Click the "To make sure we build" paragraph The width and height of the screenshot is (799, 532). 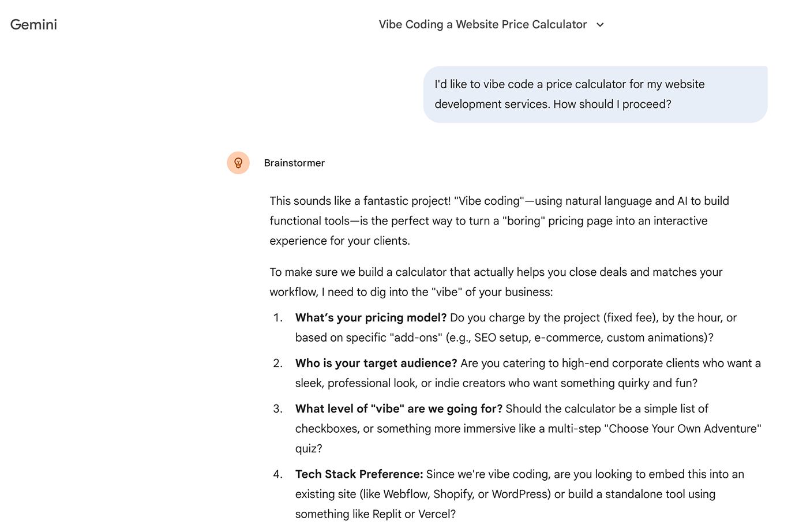[496, 282]
